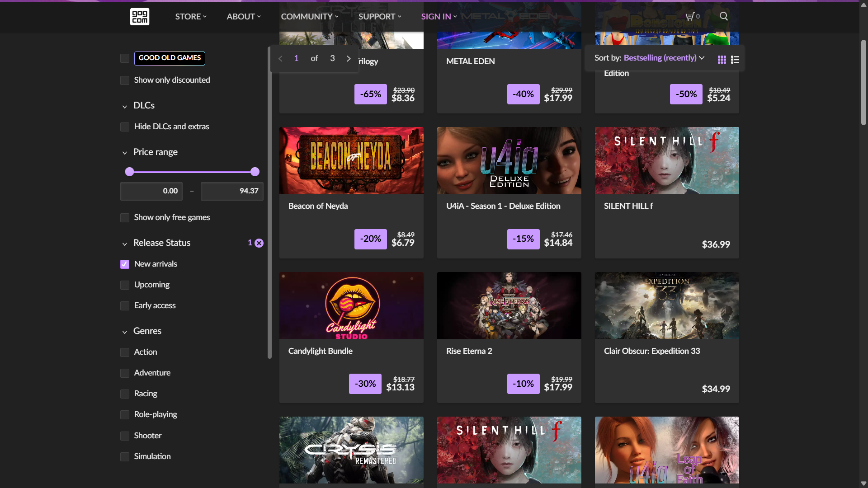Go to next page arrow
868x488 pixels.
[349, 59]
